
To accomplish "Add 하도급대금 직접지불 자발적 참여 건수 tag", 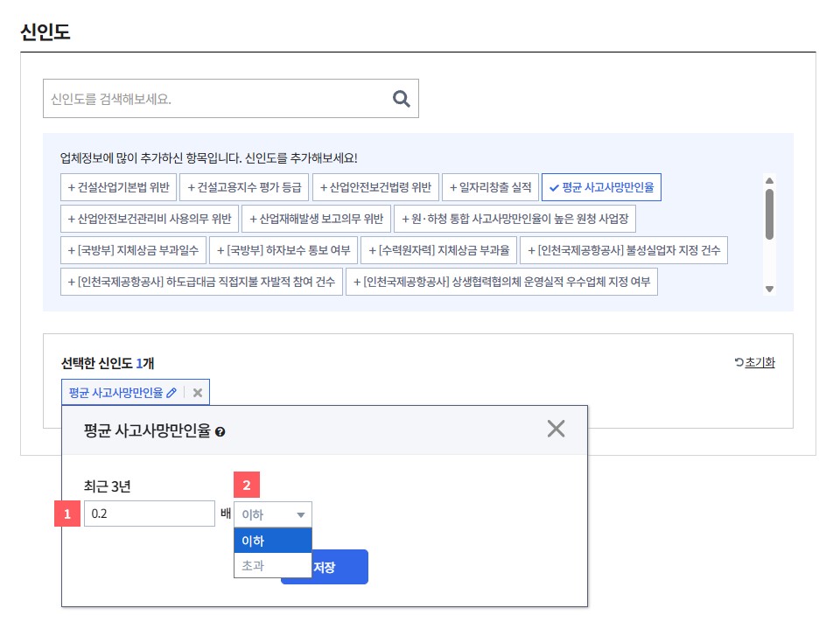I will 201,282.
